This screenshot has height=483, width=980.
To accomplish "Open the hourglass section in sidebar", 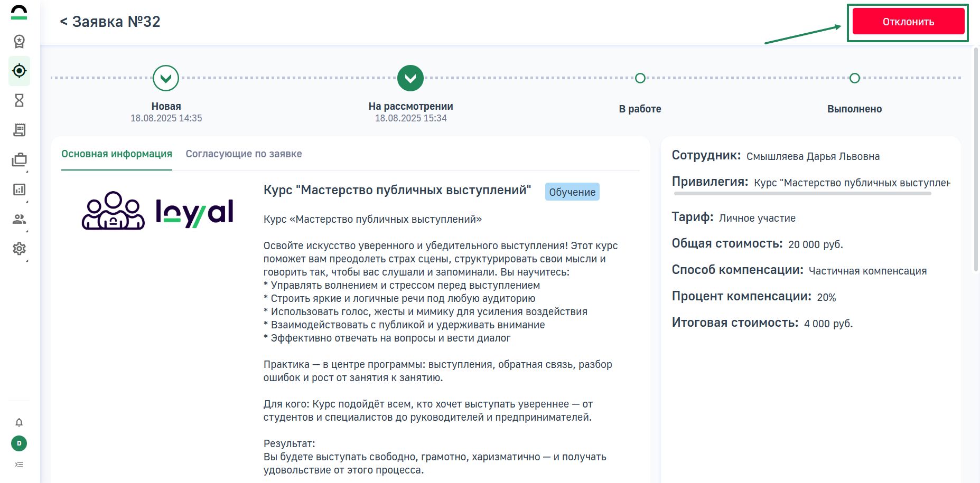I will [x=19, y=100].
